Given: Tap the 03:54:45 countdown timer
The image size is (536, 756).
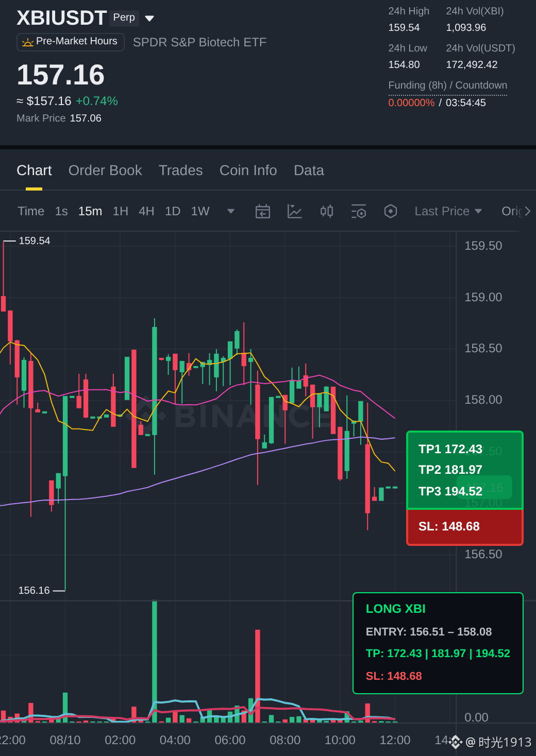Looking at the screenshot, I should coord(466,102).
